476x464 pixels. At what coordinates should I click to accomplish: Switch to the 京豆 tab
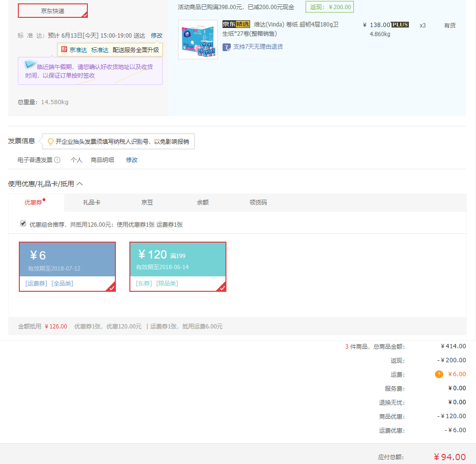pyautogui.click(x=147, y=202)
